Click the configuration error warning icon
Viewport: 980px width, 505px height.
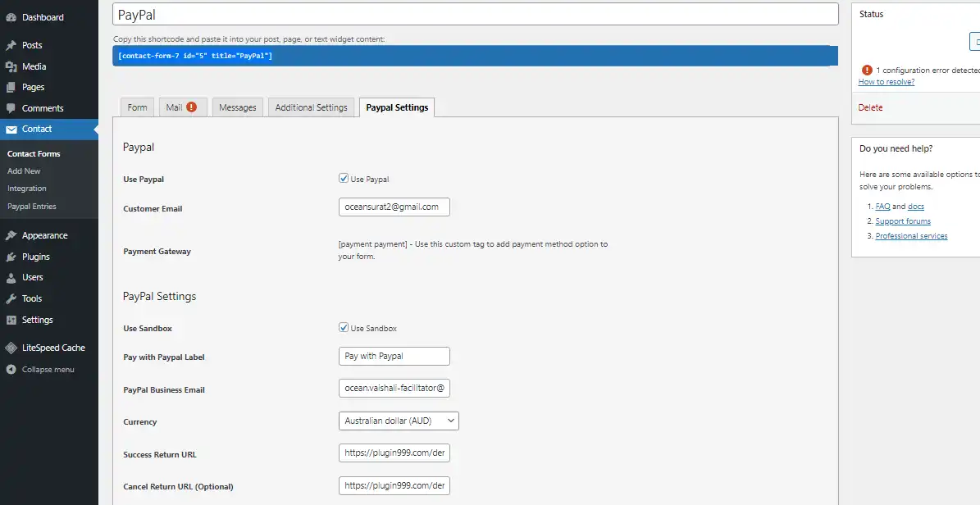click(x=867, y=70)
